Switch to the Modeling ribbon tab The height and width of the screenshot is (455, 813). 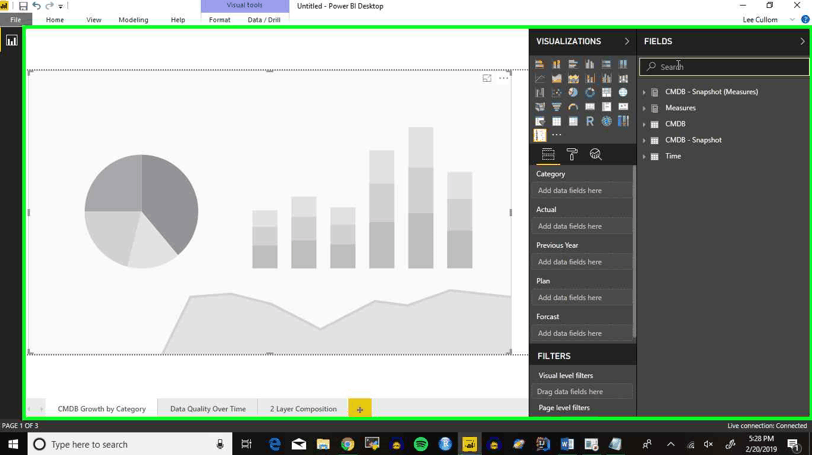point(133,20)
